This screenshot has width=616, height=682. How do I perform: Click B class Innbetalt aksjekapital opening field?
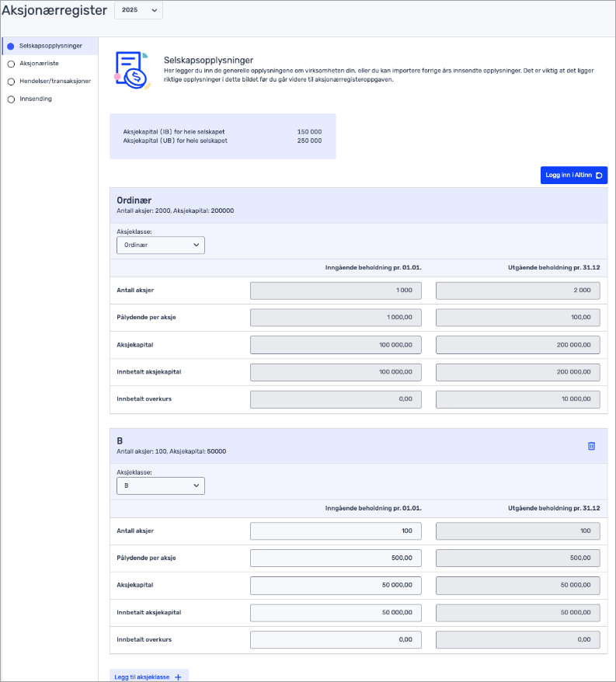click(336, 613)
